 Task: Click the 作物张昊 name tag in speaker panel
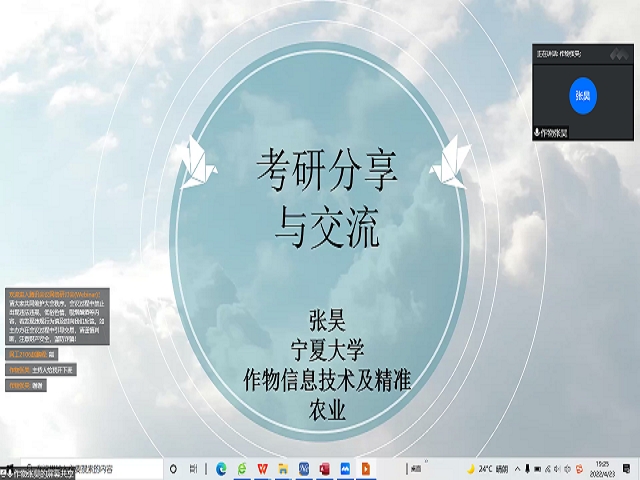click(551, 133)
